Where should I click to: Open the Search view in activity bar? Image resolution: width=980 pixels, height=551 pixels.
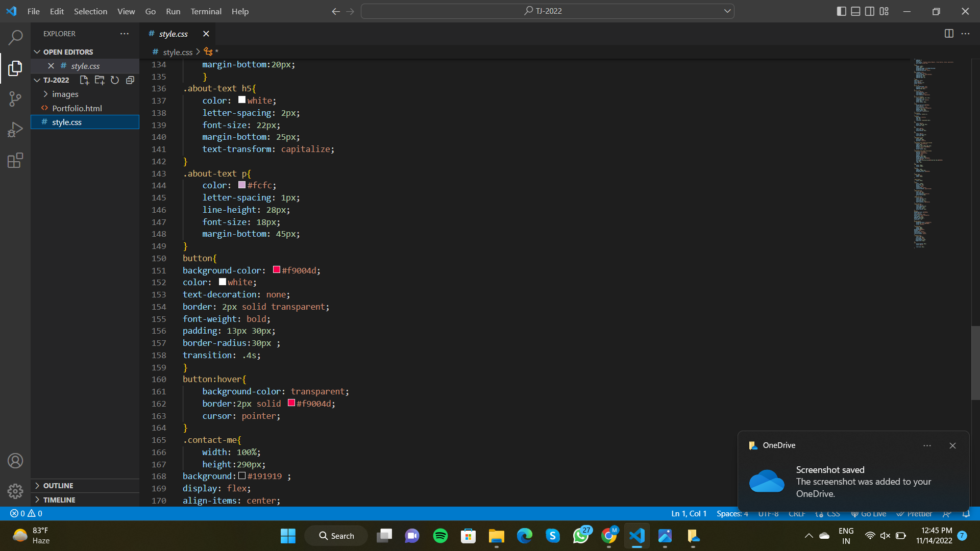[x=15, y=37]
